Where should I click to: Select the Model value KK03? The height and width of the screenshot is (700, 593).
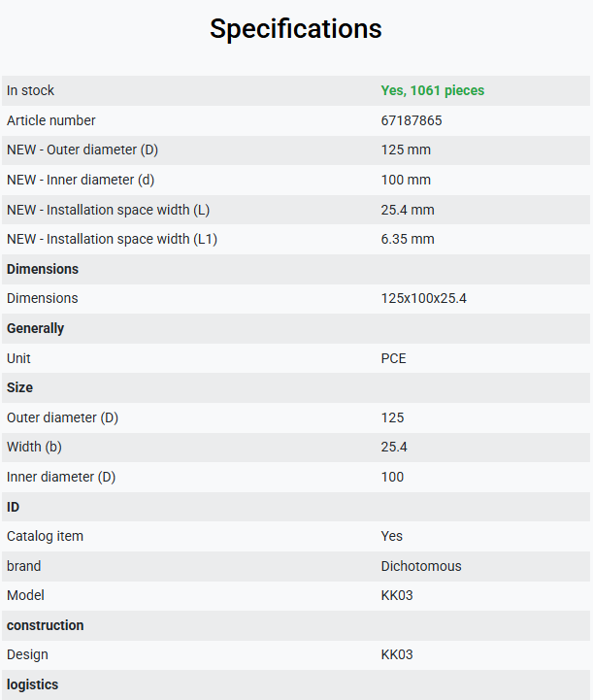(397, 595)
